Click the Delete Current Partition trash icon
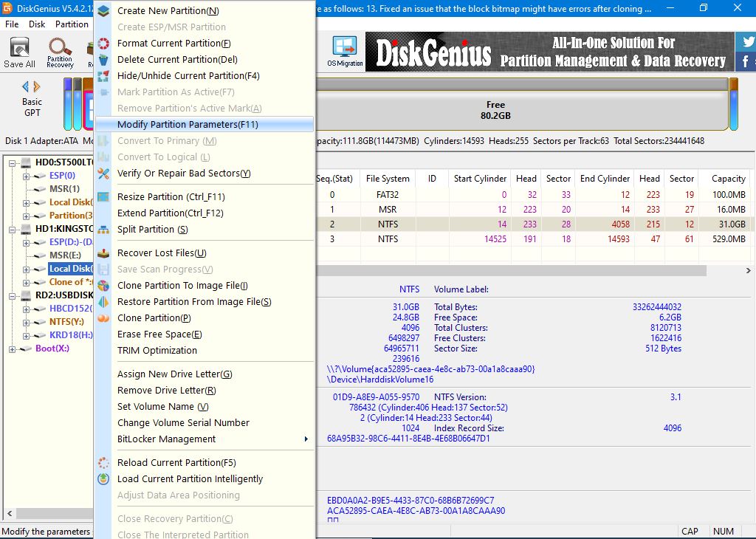Image resolution: width=756 pixels, height=539 pixels. point(104,60)
